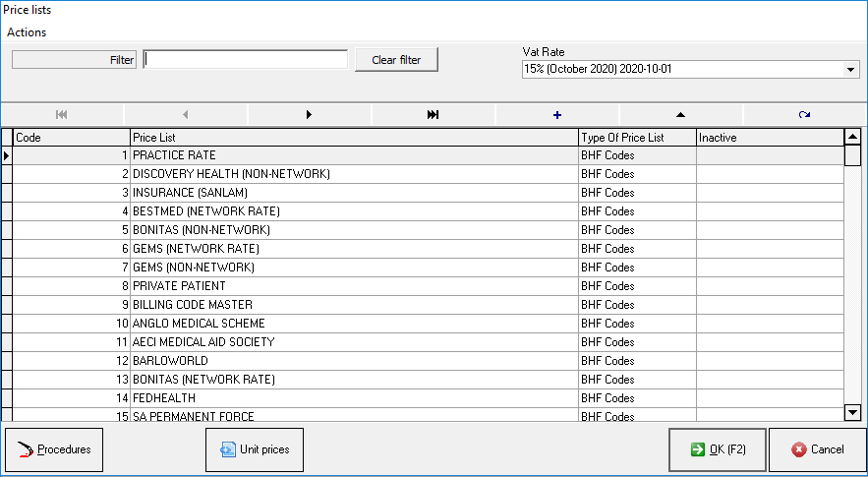This screenshot has height=477, width=868.
Task: Go to next record navigator arrow
Action: pos(309,115)
